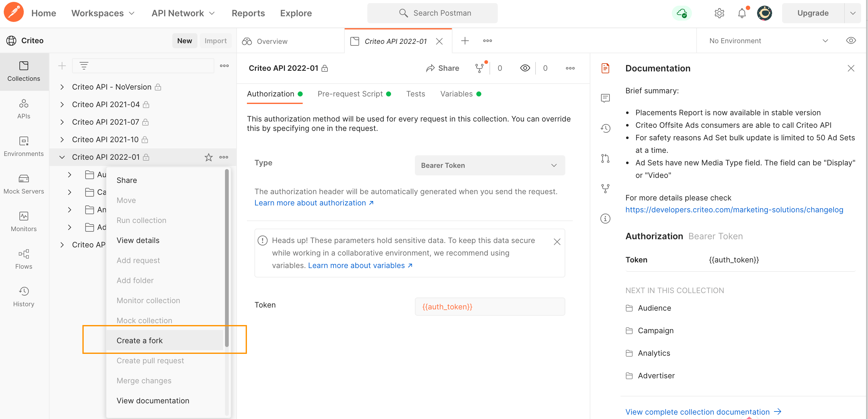
Task: Open the Flows sidebar section
Action: coord(24,259)
